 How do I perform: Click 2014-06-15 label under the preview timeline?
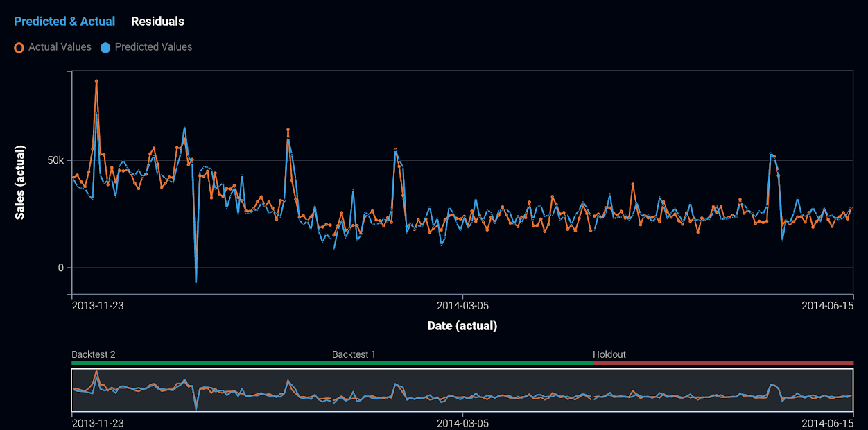(x=827, y=422)
